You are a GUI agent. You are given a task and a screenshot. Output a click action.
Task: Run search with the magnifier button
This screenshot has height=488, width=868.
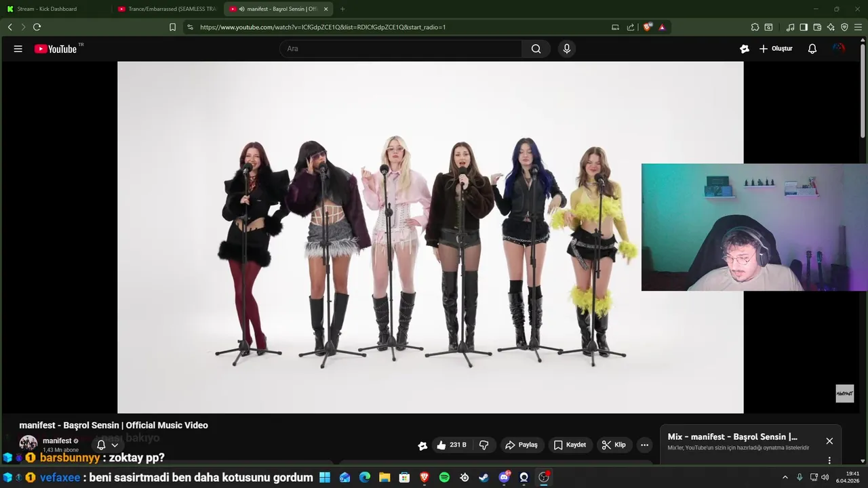pyautogui.click(x=536, y=49)
